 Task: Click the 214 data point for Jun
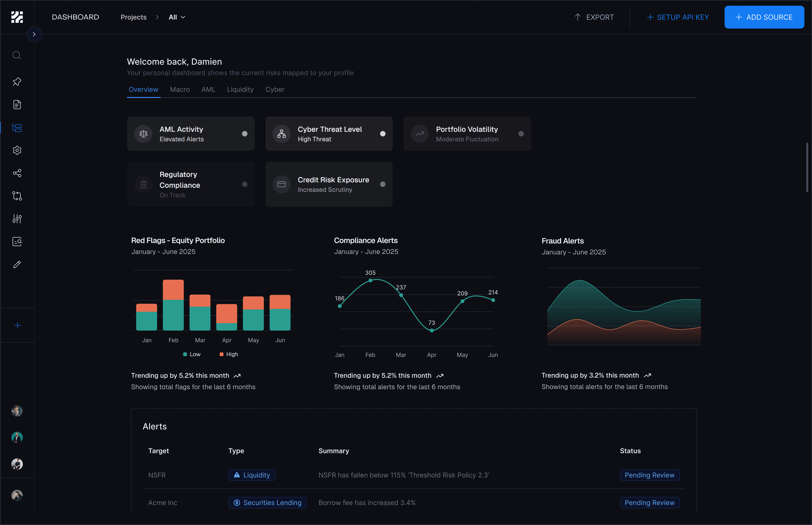coord(493,300)
